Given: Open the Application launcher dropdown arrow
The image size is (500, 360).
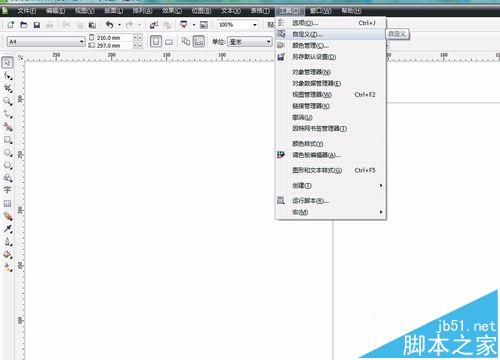Looking at the screenshot, I should (194, 25).
